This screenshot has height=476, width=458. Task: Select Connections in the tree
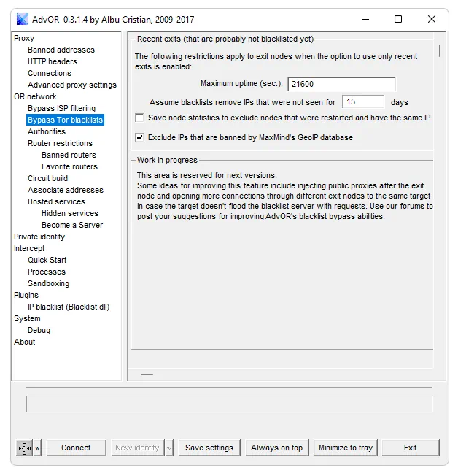(50, 73)
